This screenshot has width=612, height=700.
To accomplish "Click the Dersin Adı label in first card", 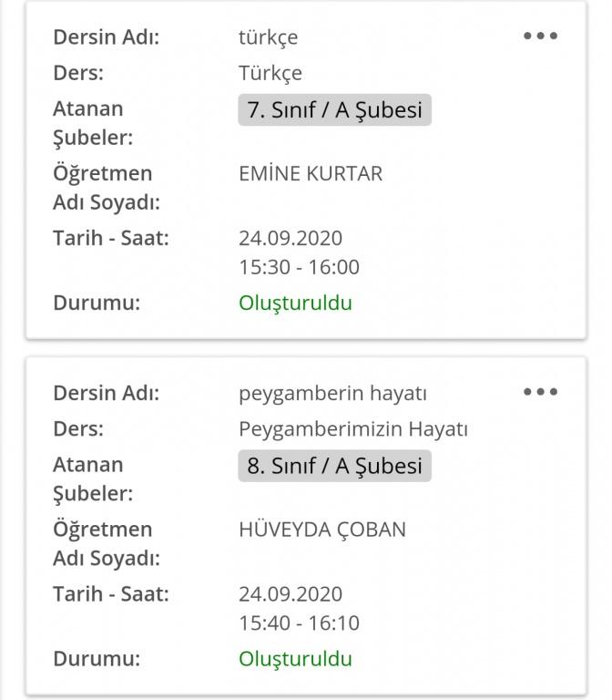I will pyautogui.click(x=106, y=37).
